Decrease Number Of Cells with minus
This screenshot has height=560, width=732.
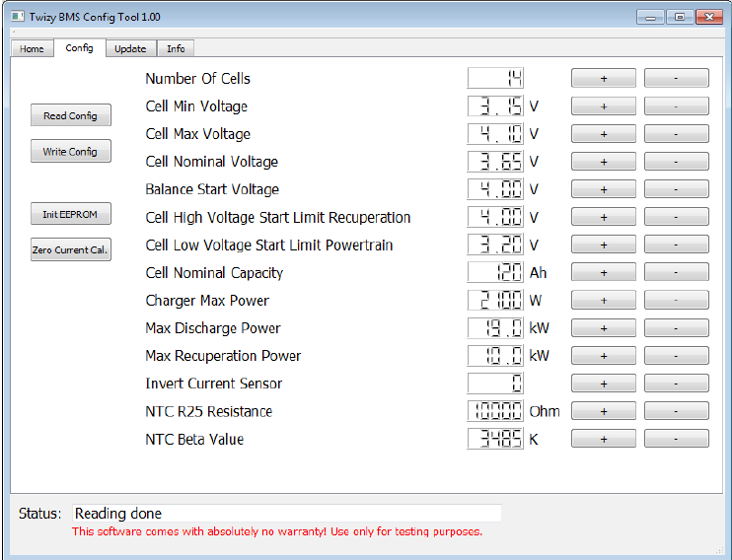(676, 79)
